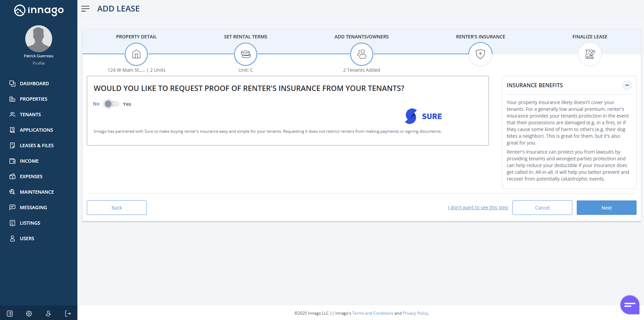Open the Set Rental Terms coins step icon

coord(246,54)
